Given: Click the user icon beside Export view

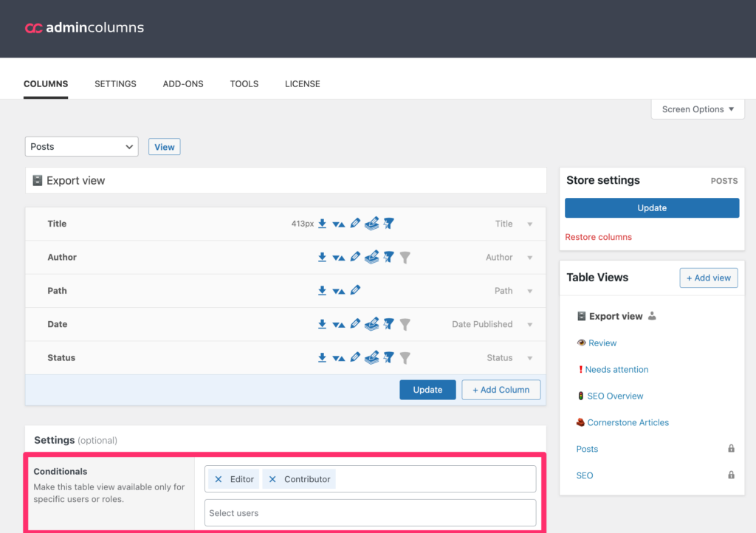Looking at the screenshot, I should tap(652, 316).
